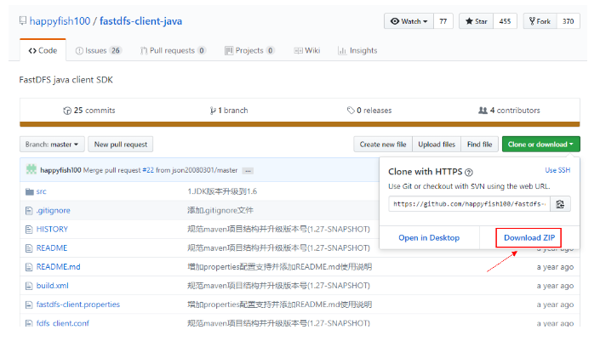The image size is (600, 364).
Task: Open the README.md file
Action: pos(58,266)
